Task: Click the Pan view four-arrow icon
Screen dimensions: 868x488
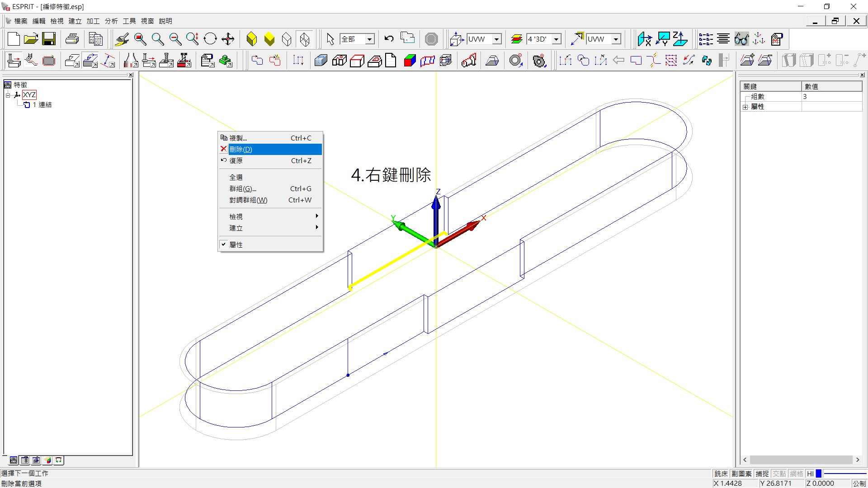Action: tap(228, 39)
